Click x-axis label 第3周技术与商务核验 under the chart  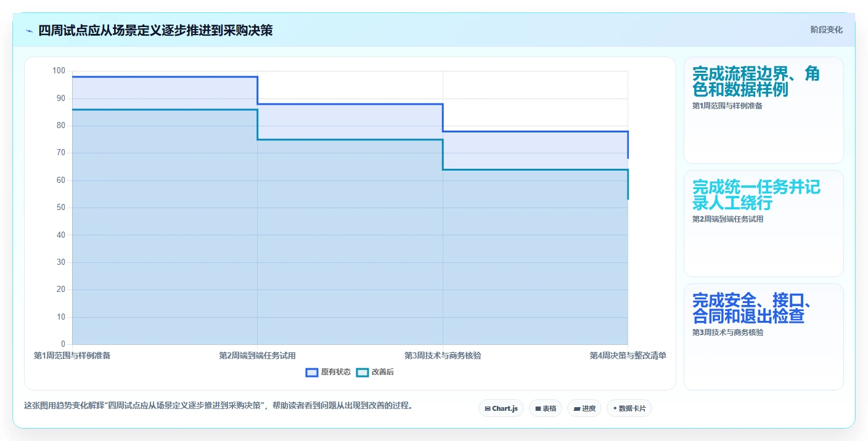coord(443,355)
